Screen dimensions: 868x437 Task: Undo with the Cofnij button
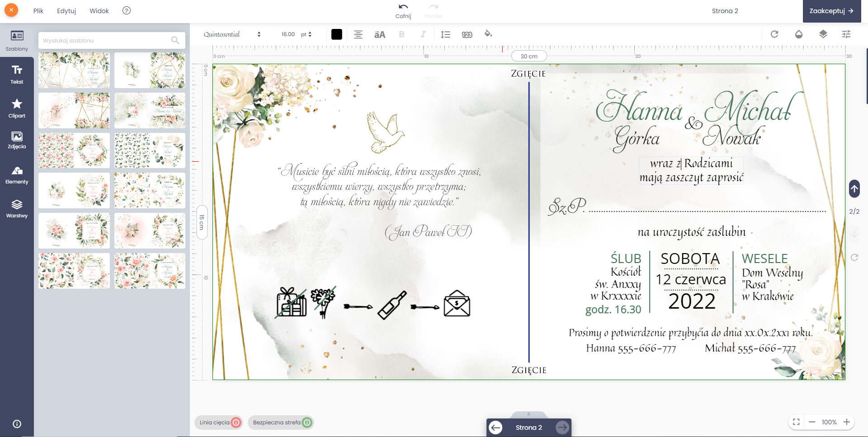(x=403, y=11)
